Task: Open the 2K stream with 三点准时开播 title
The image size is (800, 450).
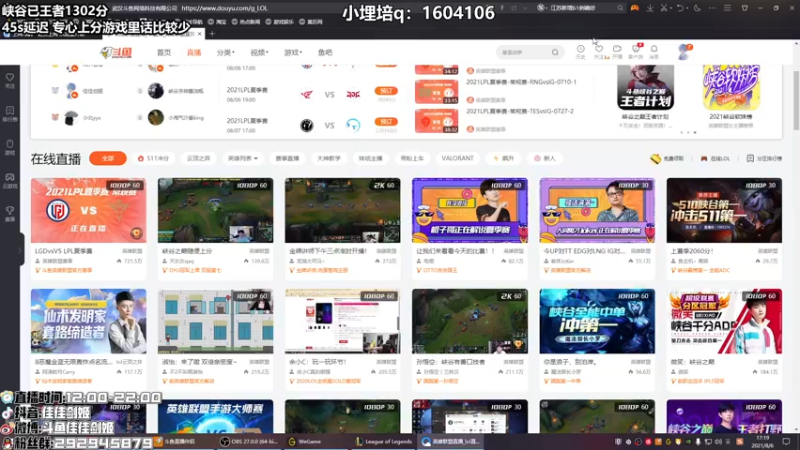Action: pos(342,210)
